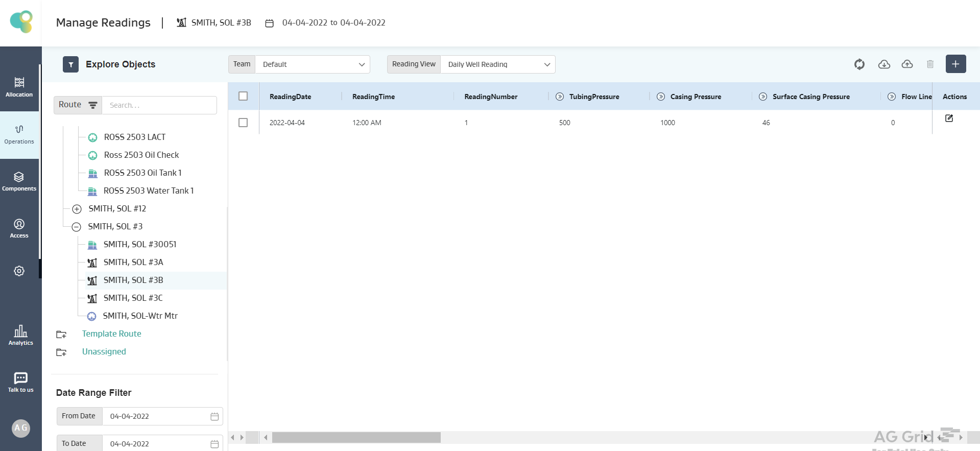The height and width of the screenshot is (451, 980).
Task: Click the cloud upload icon
Action: [x=907, y=64]
